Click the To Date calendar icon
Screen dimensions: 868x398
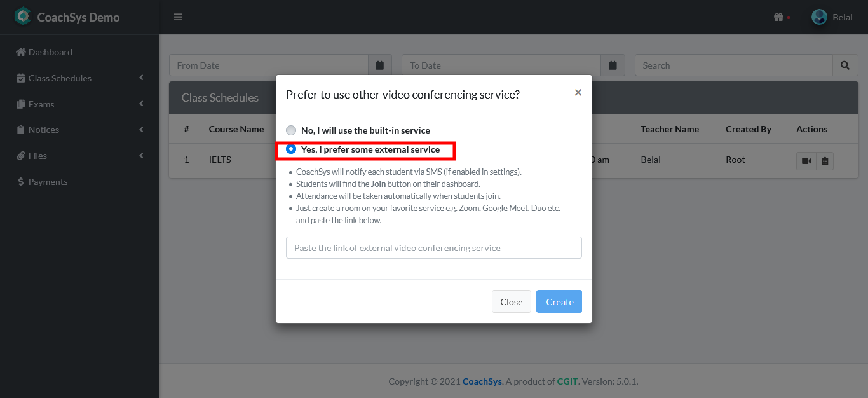pos(613,65)
